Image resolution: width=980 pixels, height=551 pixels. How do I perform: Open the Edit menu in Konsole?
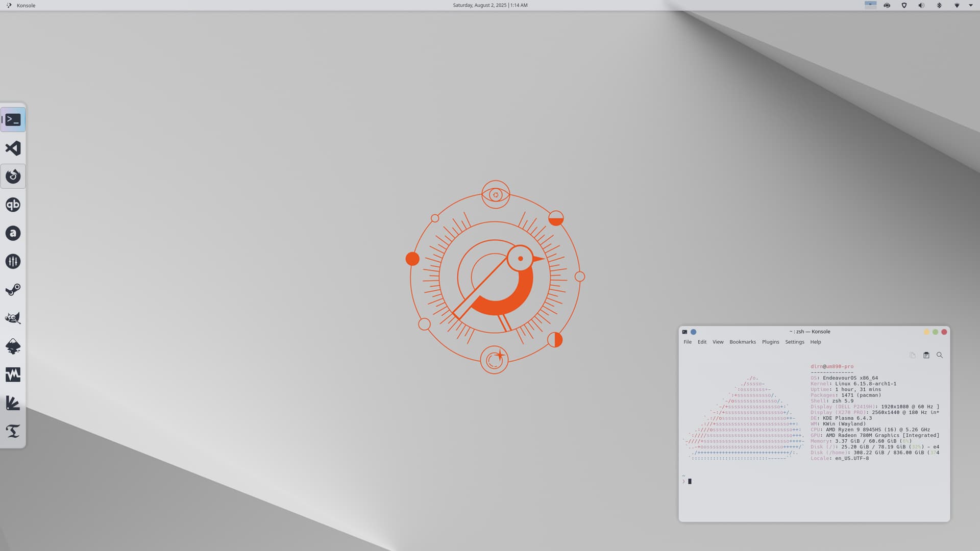702,342
